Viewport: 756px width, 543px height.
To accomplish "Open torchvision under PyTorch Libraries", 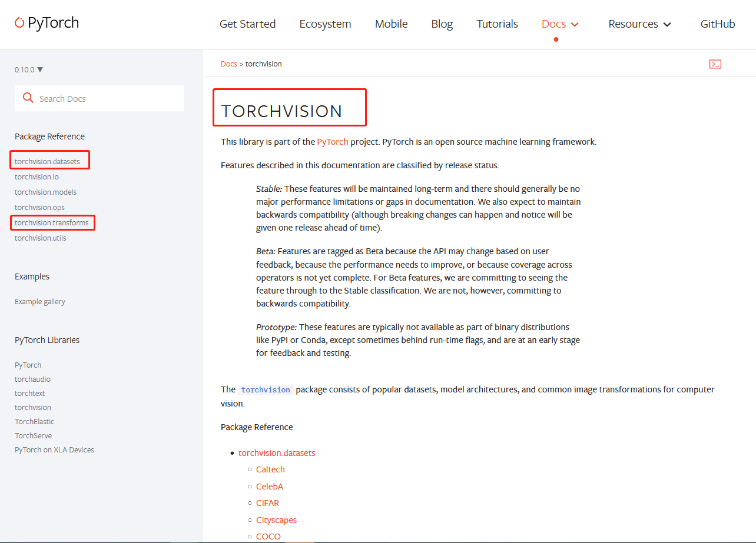I will [33, 407].
